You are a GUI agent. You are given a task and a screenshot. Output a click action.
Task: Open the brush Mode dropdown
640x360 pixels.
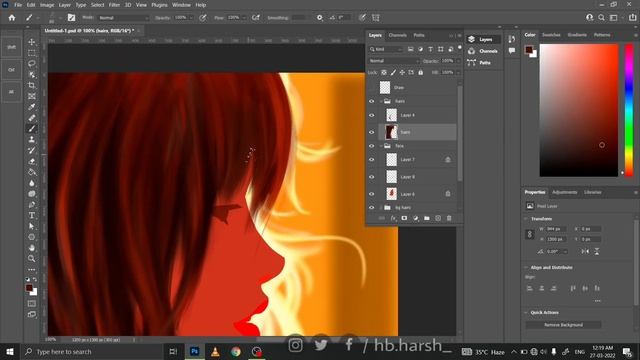point(123,18)
